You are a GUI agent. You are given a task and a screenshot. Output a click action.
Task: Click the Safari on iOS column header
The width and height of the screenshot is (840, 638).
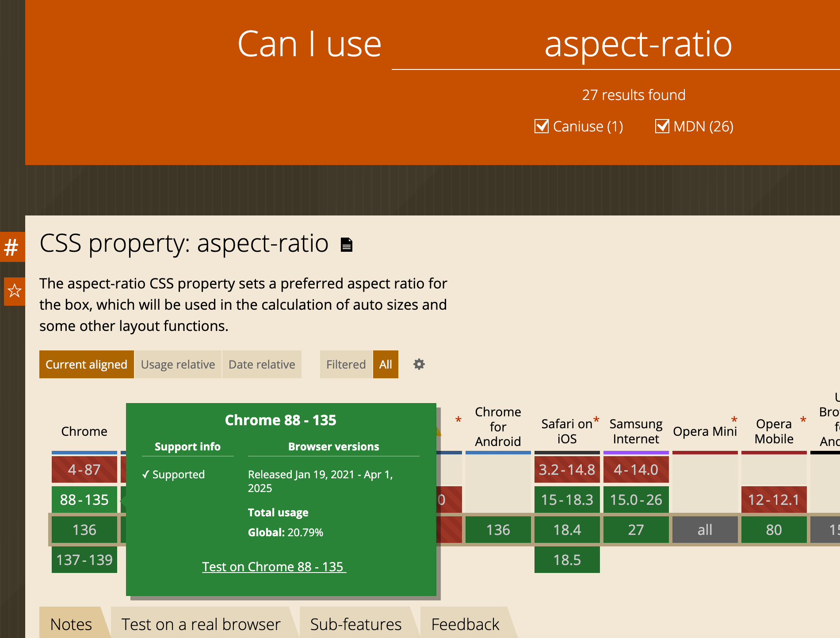[567, 431]
